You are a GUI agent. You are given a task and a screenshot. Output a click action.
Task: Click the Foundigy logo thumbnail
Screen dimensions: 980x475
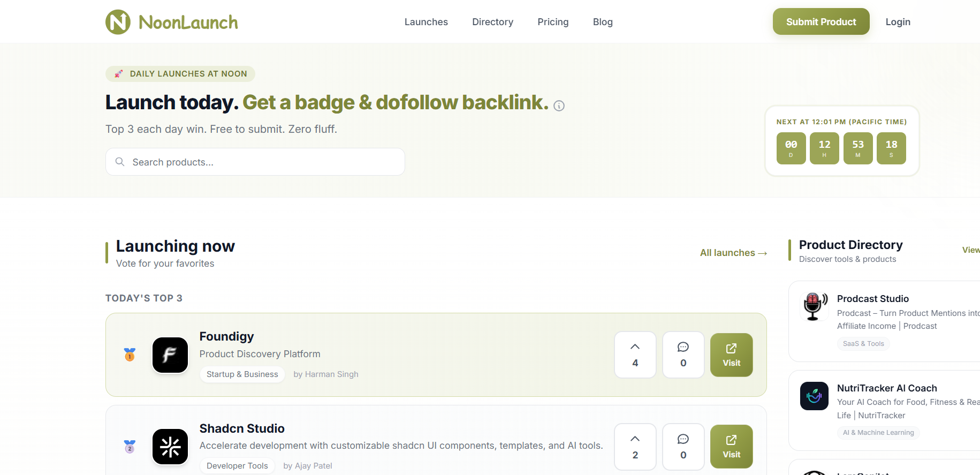click(170, 355)
